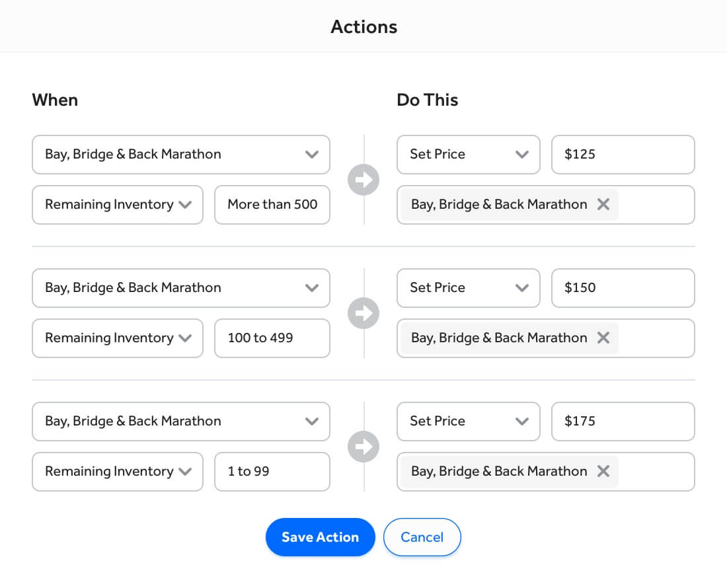Click the arrow icon between the first rule's When and Do This
727x588 pixels.
tap(363, 180)
